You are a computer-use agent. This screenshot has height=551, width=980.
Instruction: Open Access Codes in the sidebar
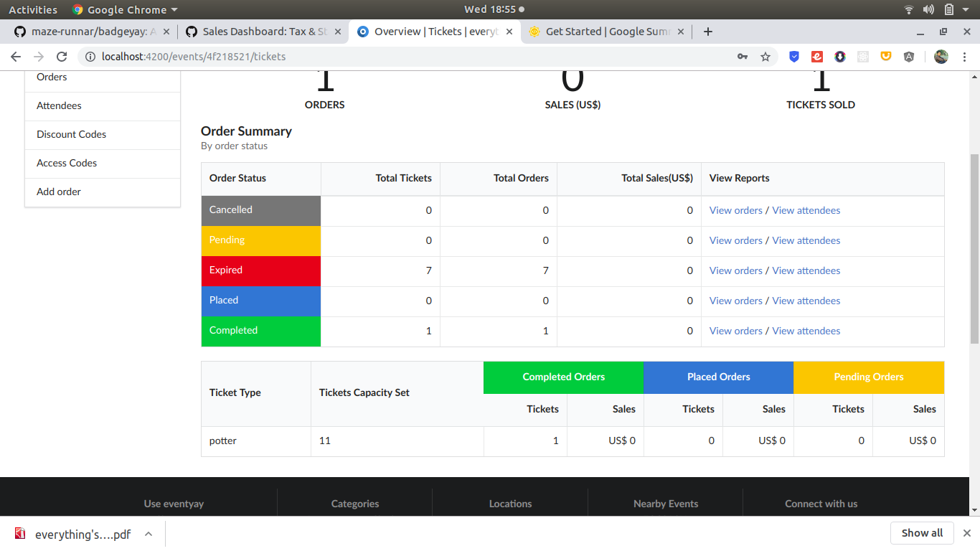(x=103, y=164)
